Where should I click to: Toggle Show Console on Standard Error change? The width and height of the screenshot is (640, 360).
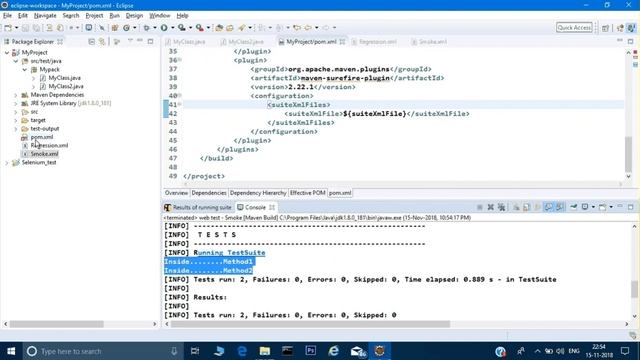tap(560, 207)
